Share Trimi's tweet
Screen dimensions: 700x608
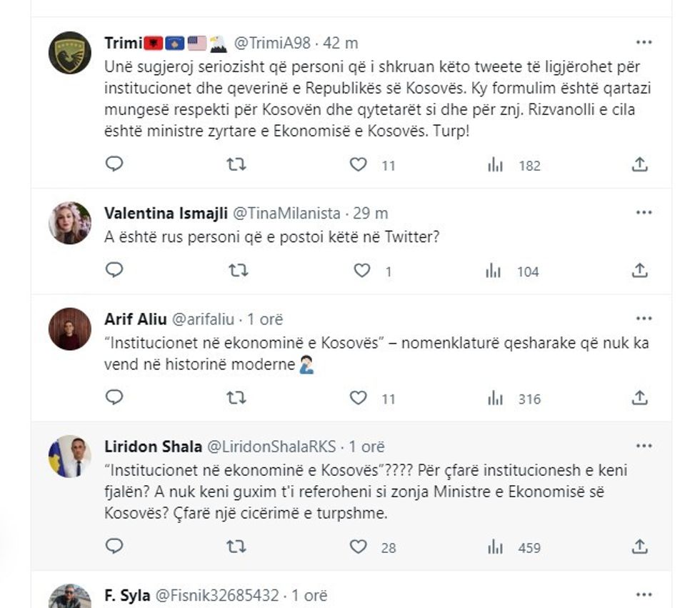640,165
